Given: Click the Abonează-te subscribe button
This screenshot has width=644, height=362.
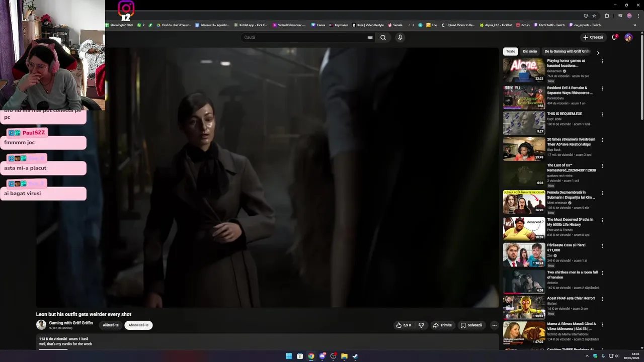Looking at the screenshot, I should tap(138, 325).
